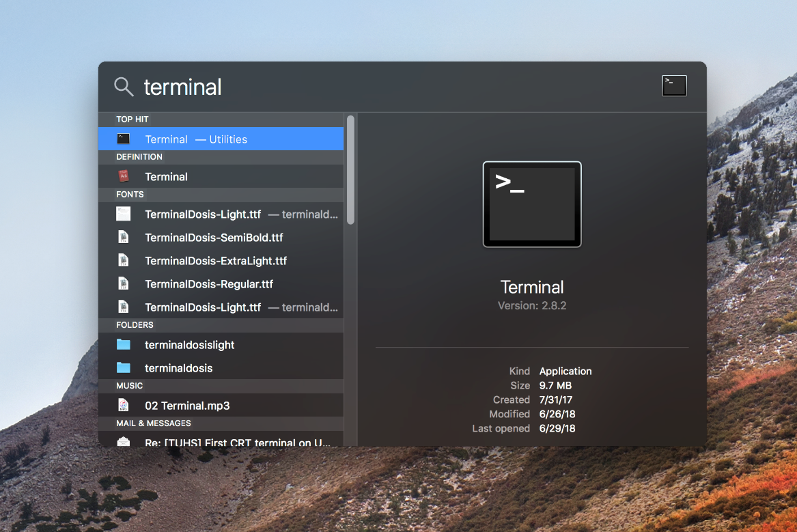Select the TerminalDosis-Regular.ttf font result

(x=221, y=283)
